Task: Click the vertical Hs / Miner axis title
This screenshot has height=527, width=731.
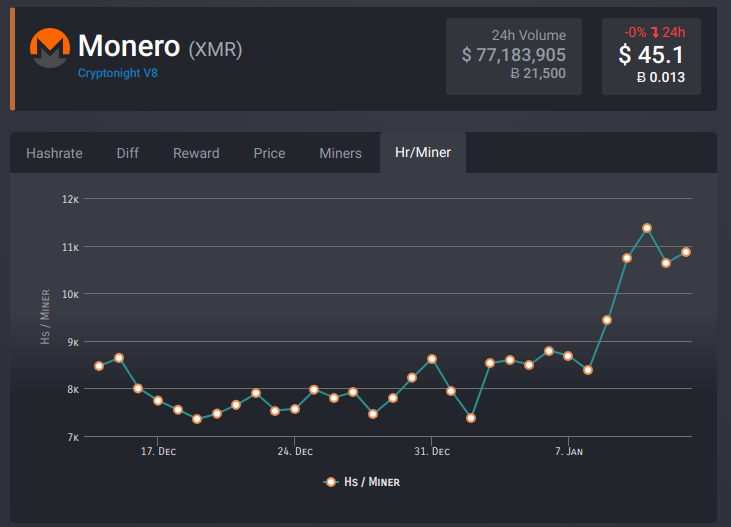Action: [x=45, y=317]
